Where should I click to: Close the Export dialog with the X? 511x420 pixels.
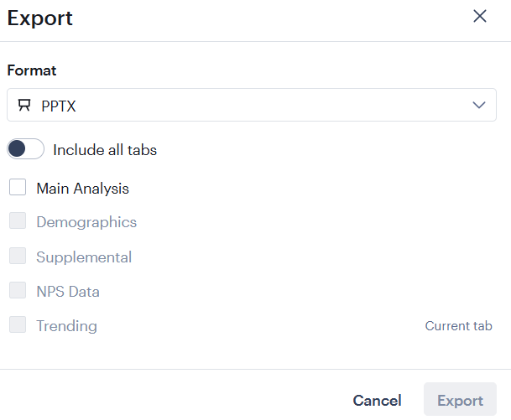[x=480, y=17]
